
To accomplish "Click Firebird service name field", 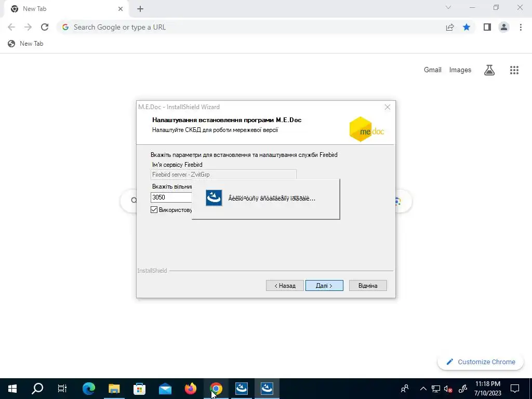I will (x=223, y=175).
